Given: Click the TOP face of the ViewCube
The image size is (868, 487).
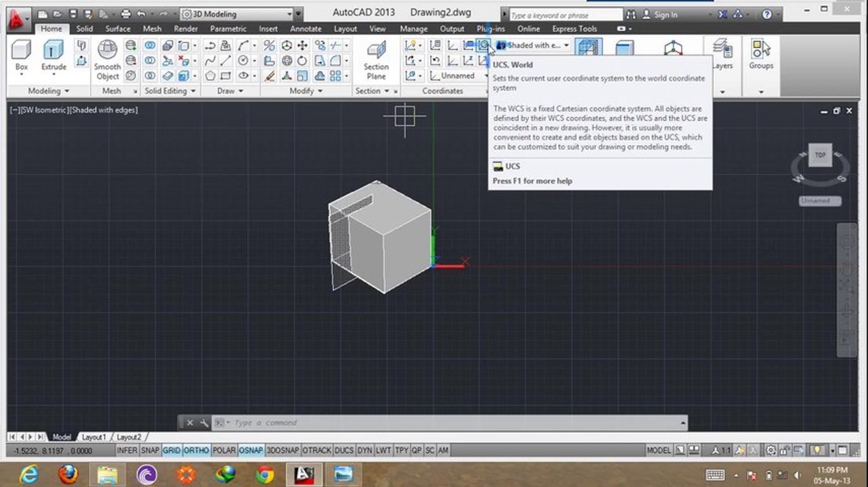Looking at the screenshot, I should pos(820,155).
